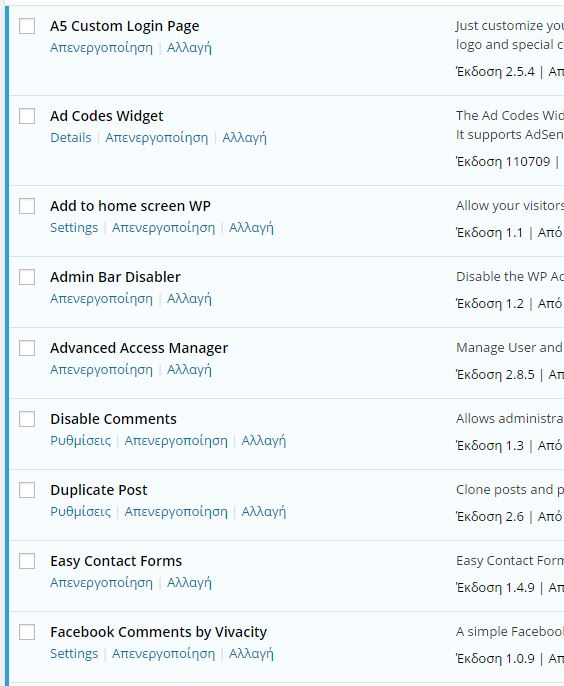Tick the Advanced Access Manager checkbox
564x686 pixels.
click(x=27, y=348)
